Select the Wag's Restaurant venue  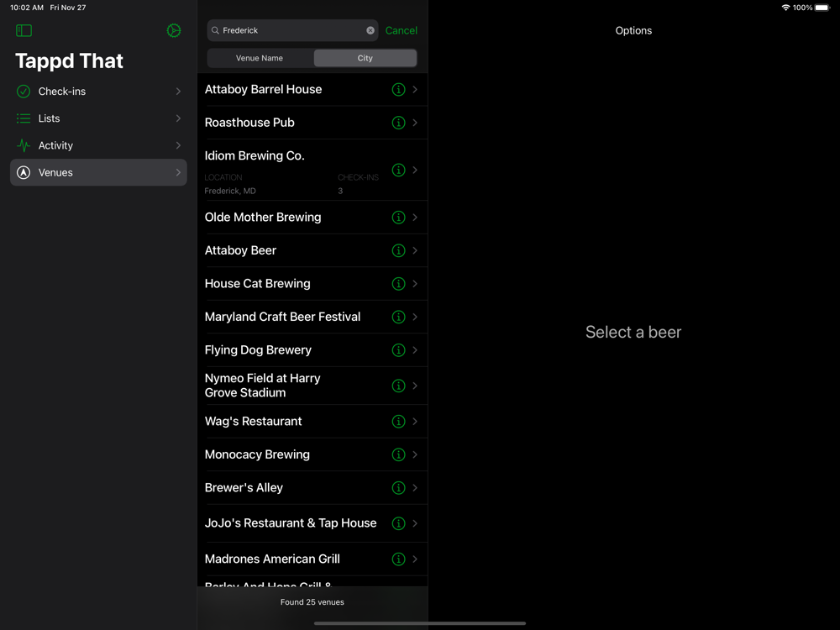(x=312, y=421)
